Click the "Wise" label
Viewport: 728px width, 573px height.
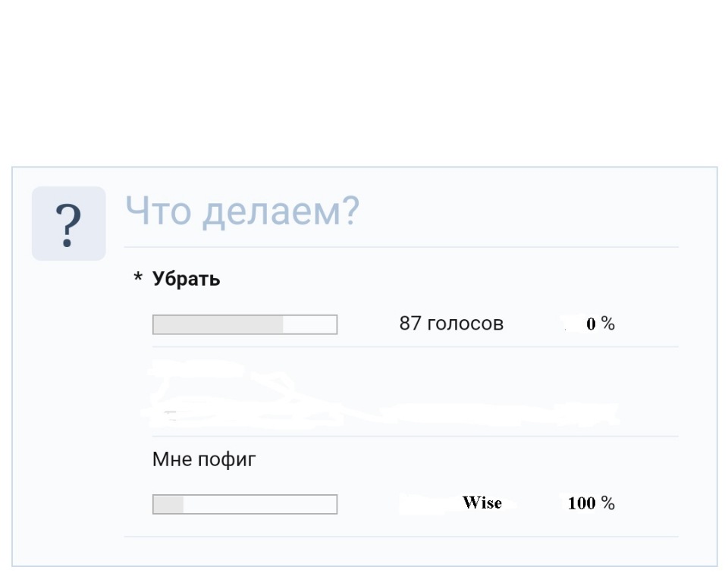[482, 503]
